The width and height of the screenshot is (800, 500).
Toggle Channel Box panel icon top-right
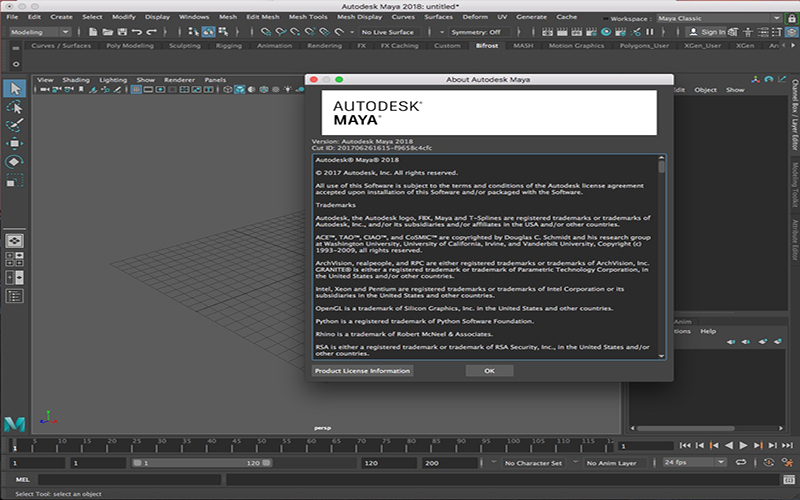coord(792,32)
